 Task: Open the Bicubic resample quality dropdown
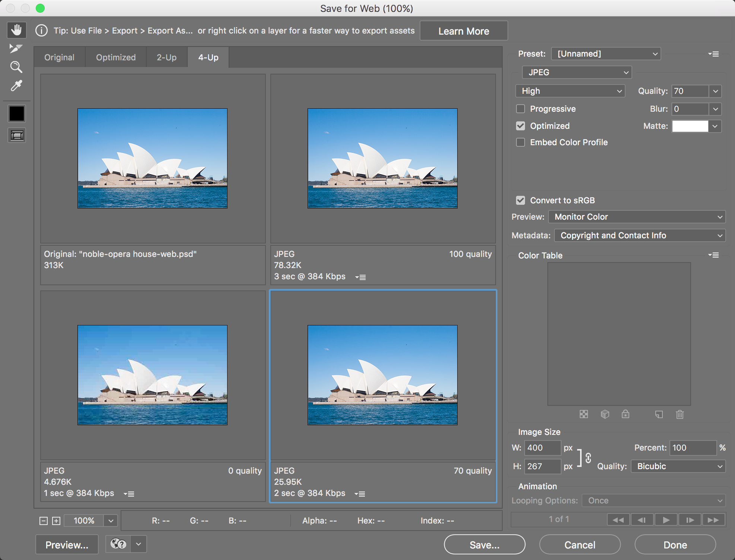[x=678, y=466]
